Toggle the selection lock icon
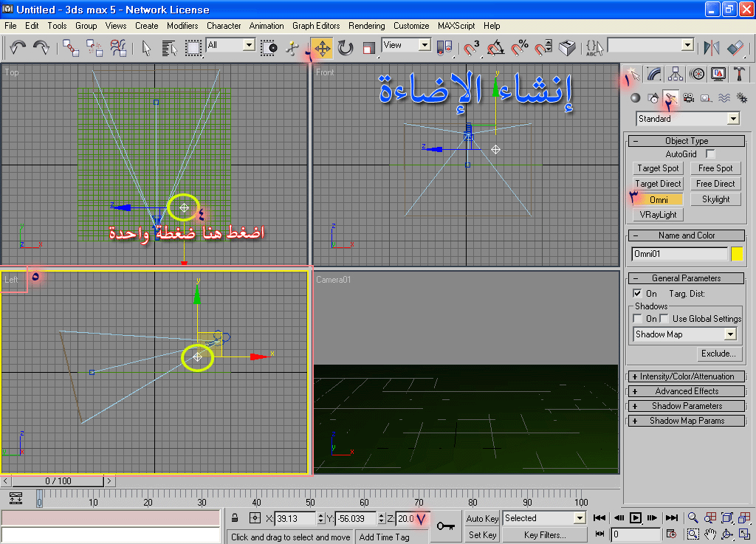 (234, 518)
